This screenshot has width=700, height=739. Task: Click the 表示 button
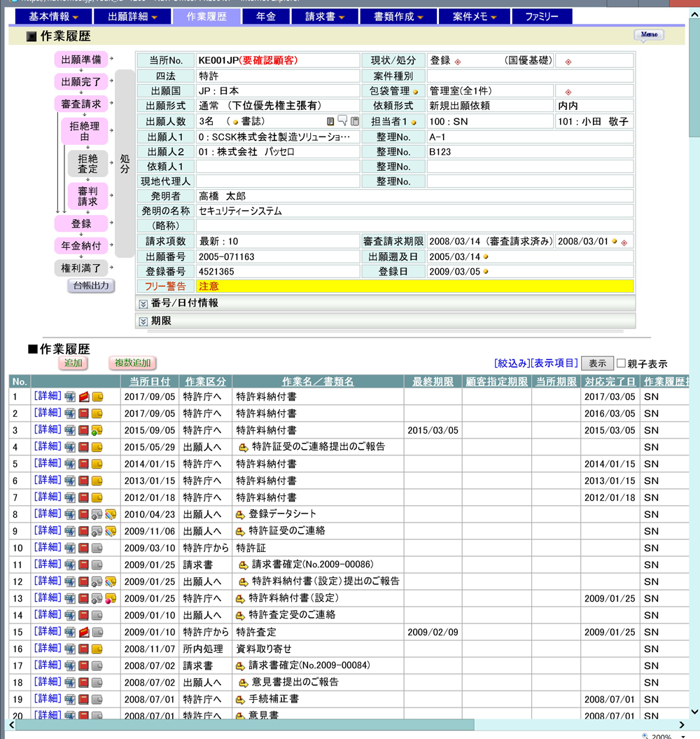[x=597, y=364]
